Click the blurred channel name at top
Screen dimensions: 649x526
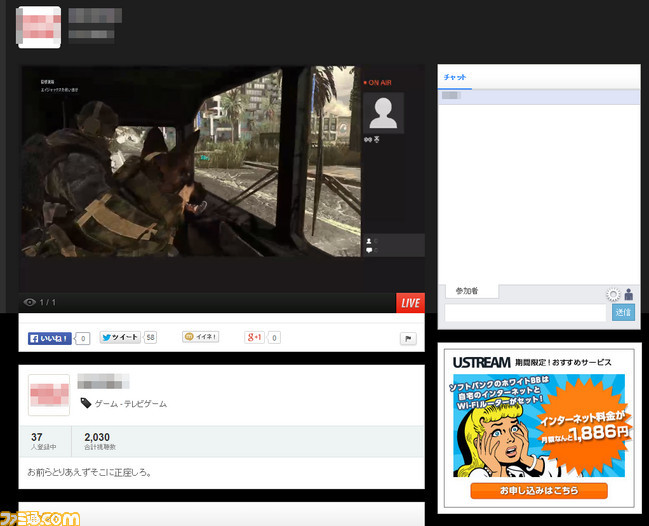click(95, 16)
